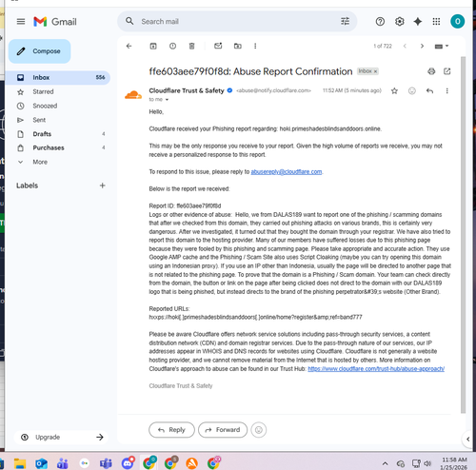Add an emoji reaction to message

pyautogui.click(x=412, y=91)
